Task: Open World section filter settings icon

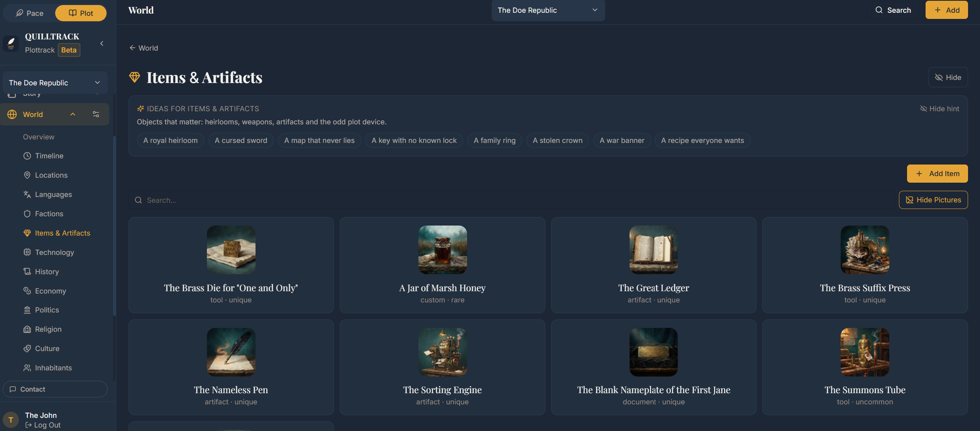Action: (x=96, y=114)
